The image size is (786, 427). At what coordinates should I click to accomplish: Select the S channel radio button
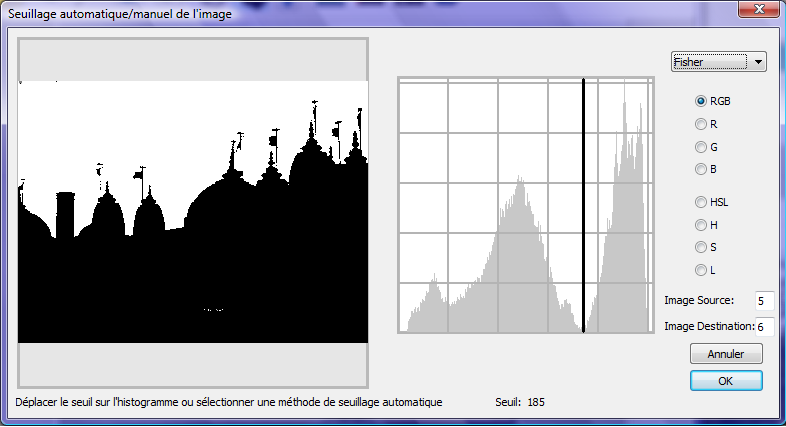point(701,247)
